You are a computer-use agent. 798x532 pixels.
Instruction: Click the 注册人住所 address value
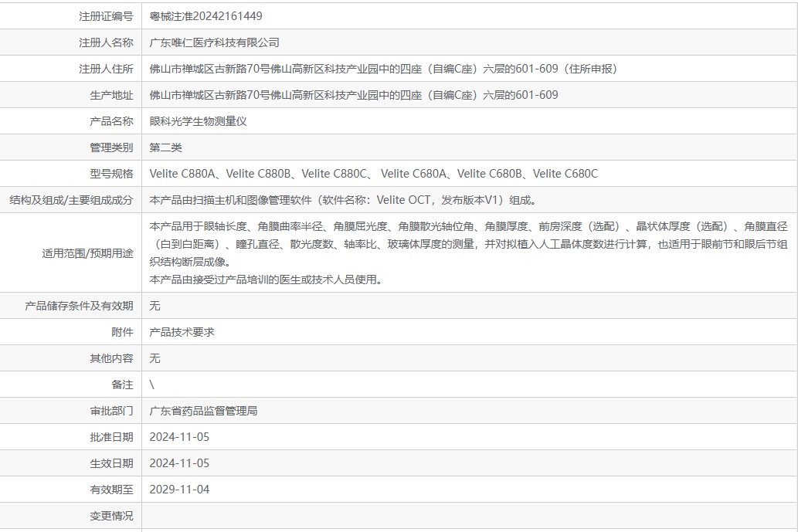[383, 69]
